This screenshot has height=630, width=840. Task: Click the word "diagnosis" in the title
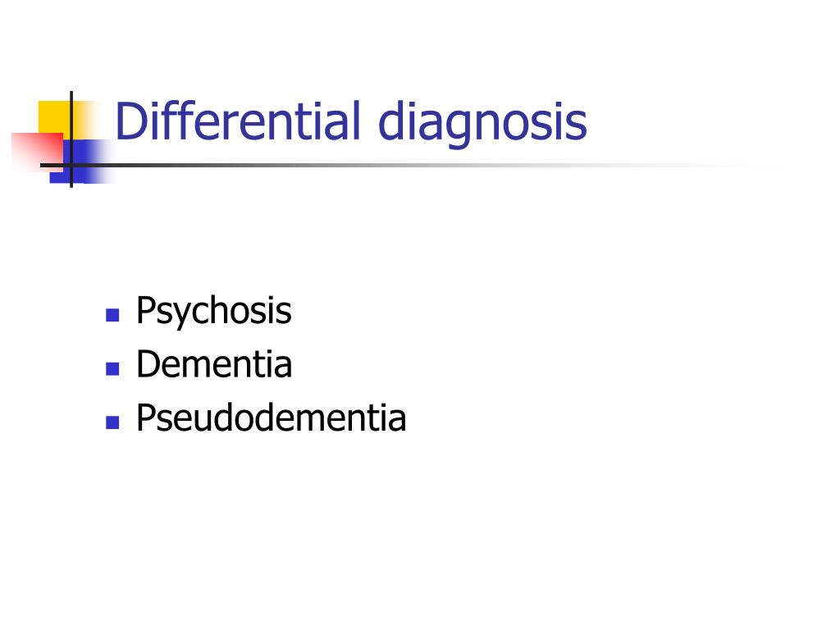click(x=482, y=125)
